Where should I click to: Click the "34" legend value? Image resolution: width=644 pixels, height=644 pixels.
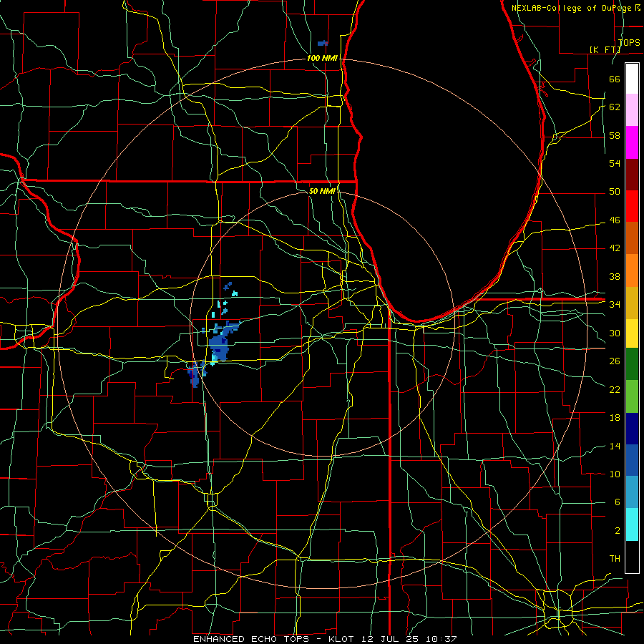pos(615,304)
